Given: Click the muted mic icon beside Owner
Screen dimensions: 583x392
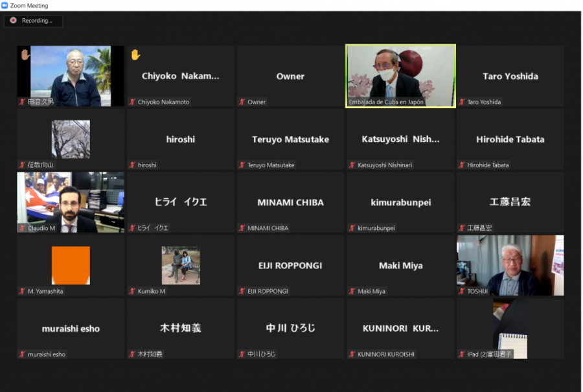Looking at the screenshot, I should pos(242,102).
